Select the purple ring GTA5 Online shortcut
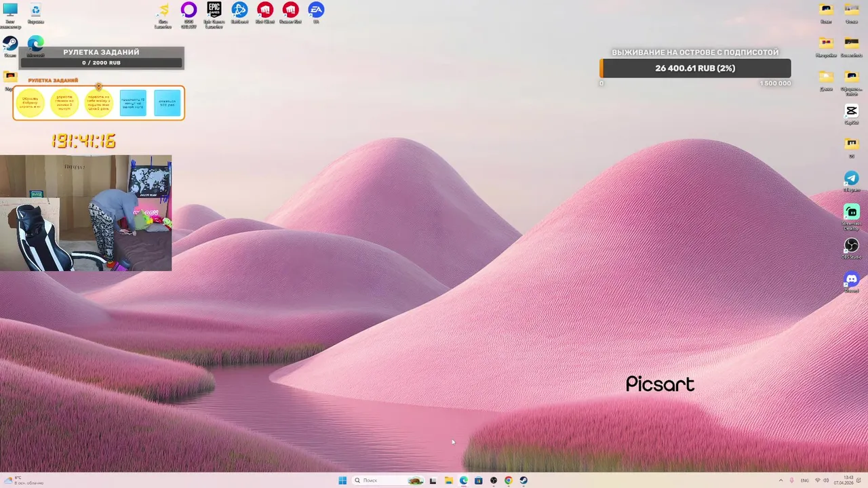The height and width of the screenshot is (488, 868). [x=189, y=15]
